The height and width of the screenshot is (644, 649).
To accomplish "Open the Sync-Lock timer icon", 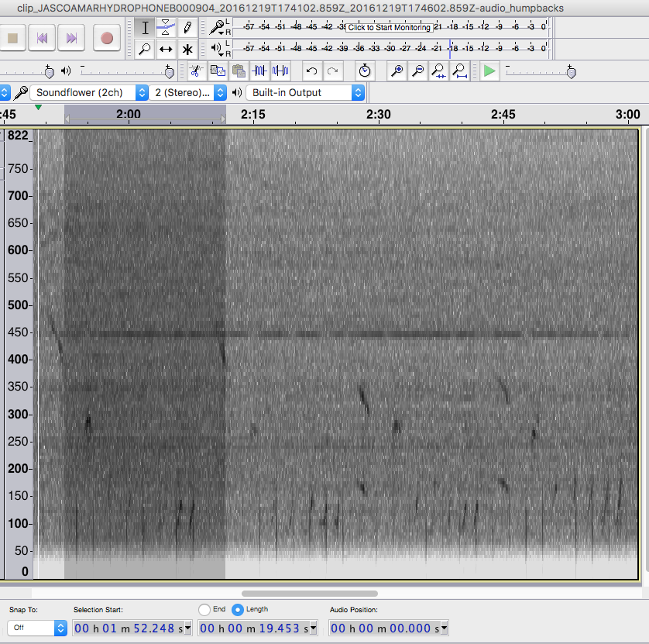I will (x=365, y=71).
